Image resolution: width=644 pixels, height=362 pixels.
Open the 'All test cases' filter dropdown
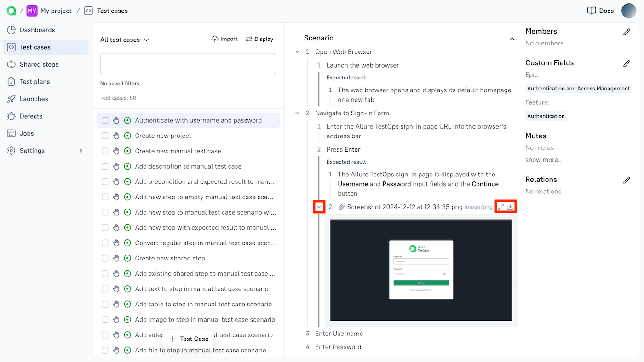coord(125,40)
